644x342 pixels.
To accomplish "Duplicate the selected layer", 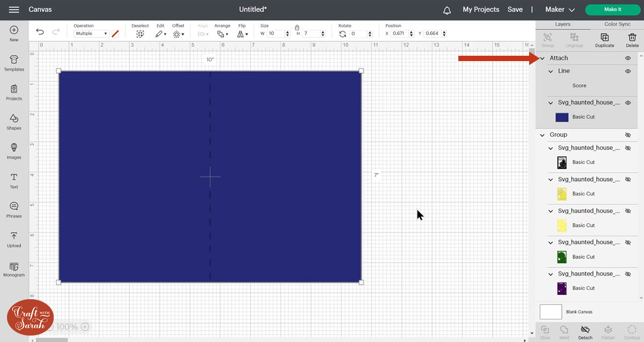I will 604,40.
